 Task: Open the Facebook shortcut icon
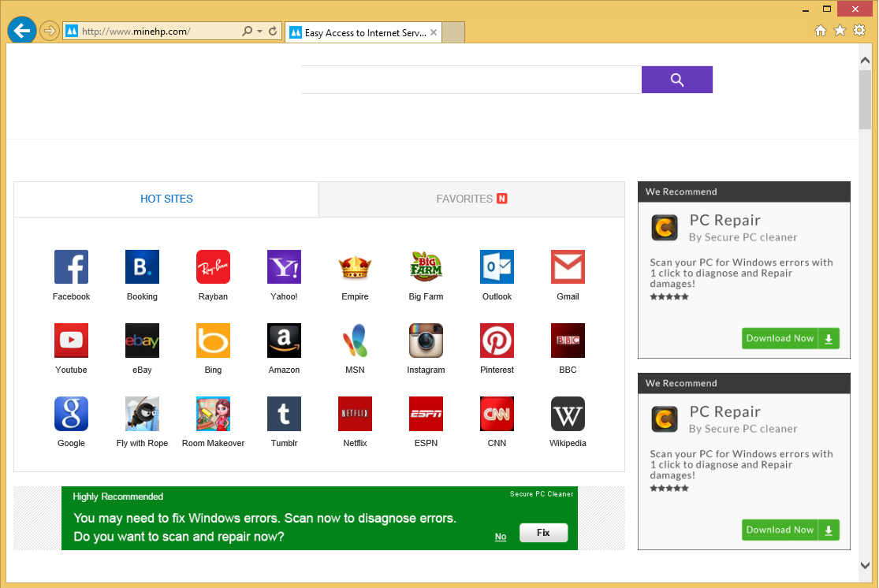(71, 267)
